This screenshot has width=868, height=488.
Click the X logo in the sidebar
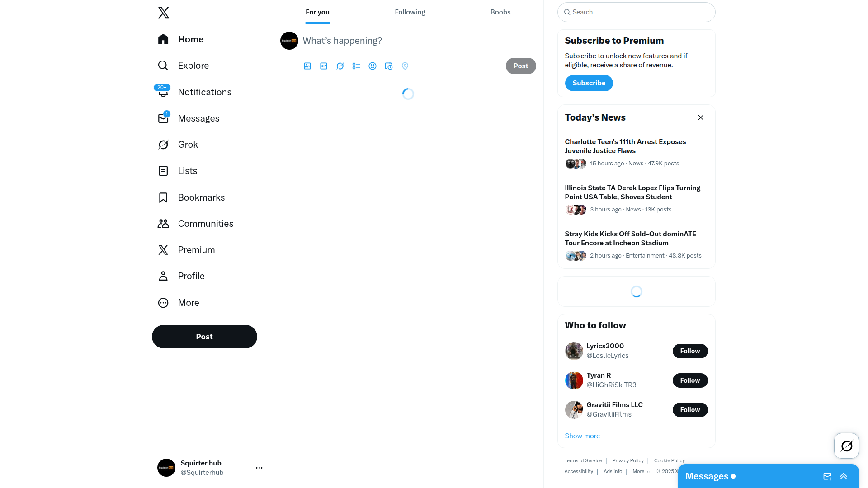click(x=164, y=13)
